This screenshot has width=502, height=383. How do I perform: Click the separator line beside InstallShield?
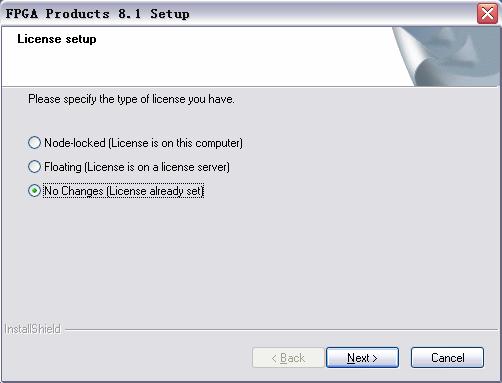281,330
